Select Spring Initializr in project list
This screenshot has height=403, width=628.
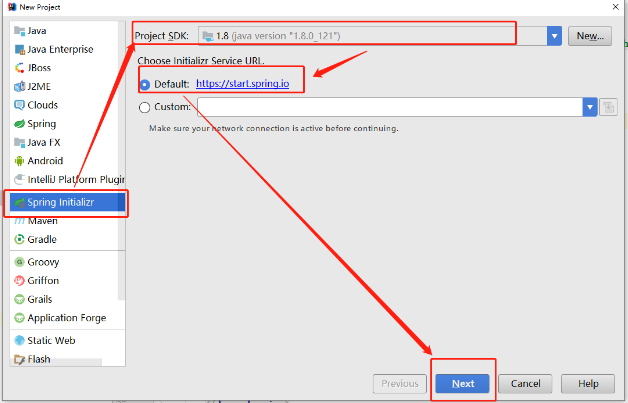click(x=60, y=202)
